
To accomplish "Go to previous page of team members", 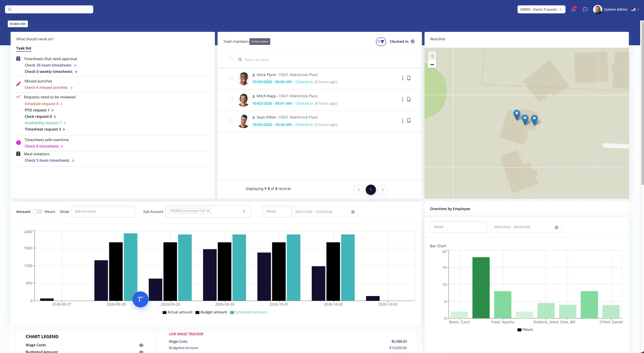I will click(359, 190).
